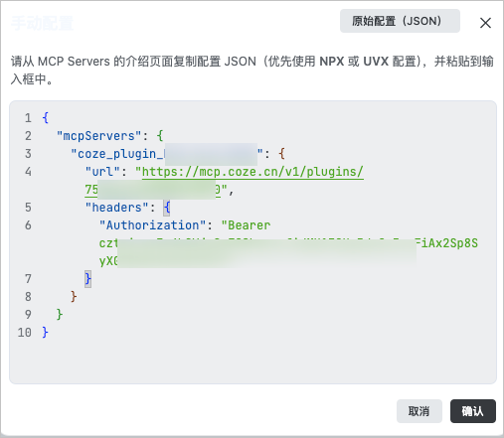Click the "headers" key on line 5

click(116, 208)
